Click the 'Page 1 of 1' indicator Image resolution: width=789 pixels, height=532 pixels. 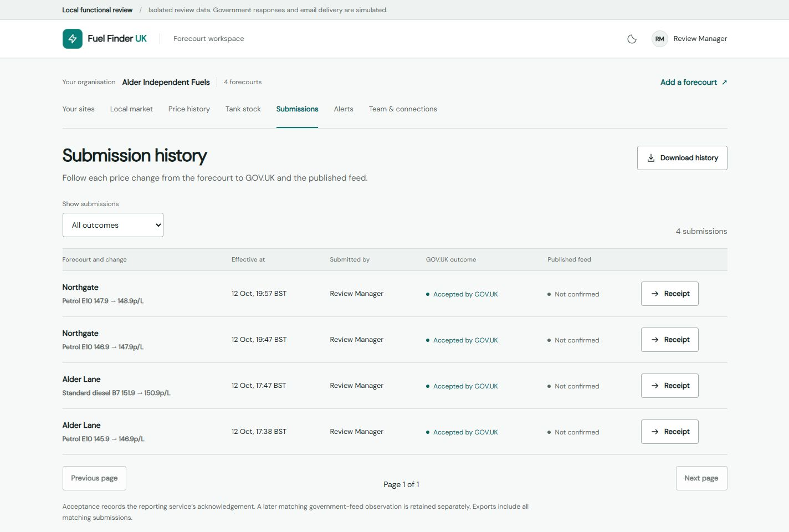[401, 484]
